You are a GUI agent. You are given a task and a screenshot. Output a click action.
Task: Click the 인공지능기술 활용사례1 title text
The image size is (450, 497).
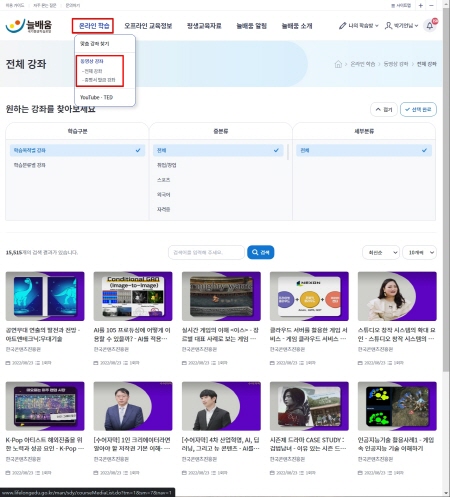396,444
